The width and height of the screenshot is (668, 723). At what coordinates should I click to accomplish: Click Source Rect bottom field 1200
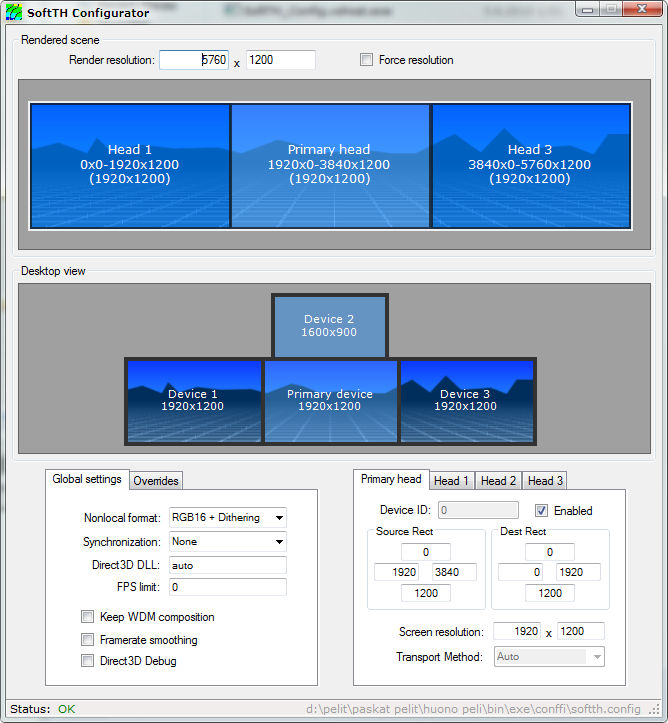tap(426, 593)
